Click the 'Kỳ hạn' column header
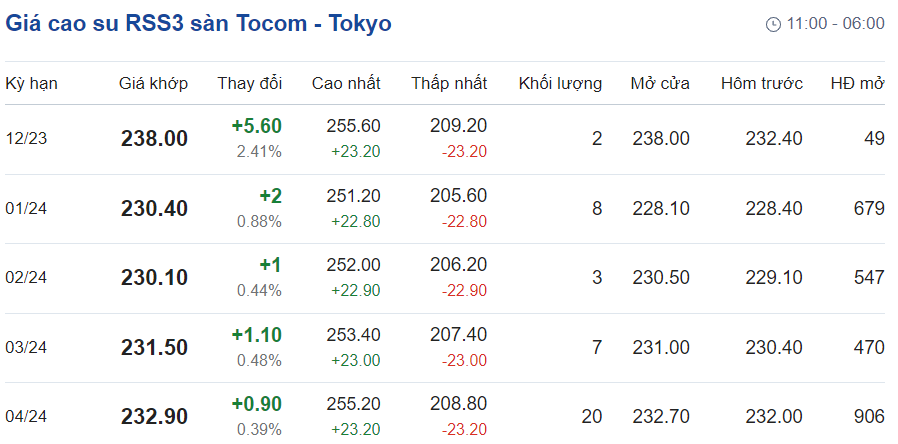Screen dimensions: 898x444 31,83
